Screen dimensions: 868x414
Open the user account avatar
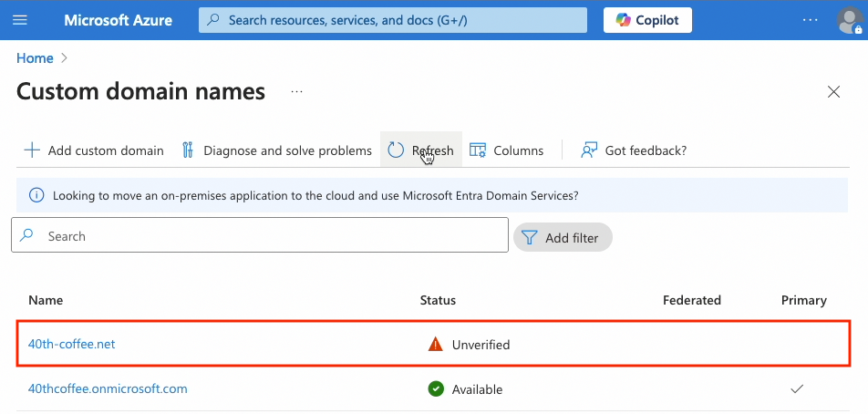(x=849, y=20)
